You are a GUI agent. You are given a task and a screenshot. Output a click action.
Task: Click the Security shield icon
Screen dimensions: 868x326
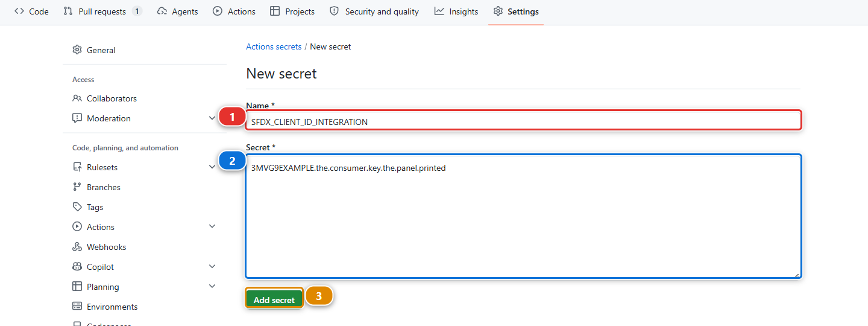(334, 11)
